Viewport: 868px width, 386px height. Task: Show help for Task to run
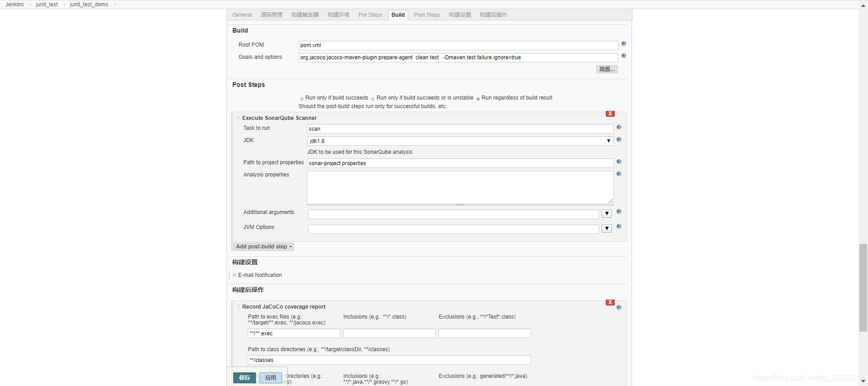619,128
